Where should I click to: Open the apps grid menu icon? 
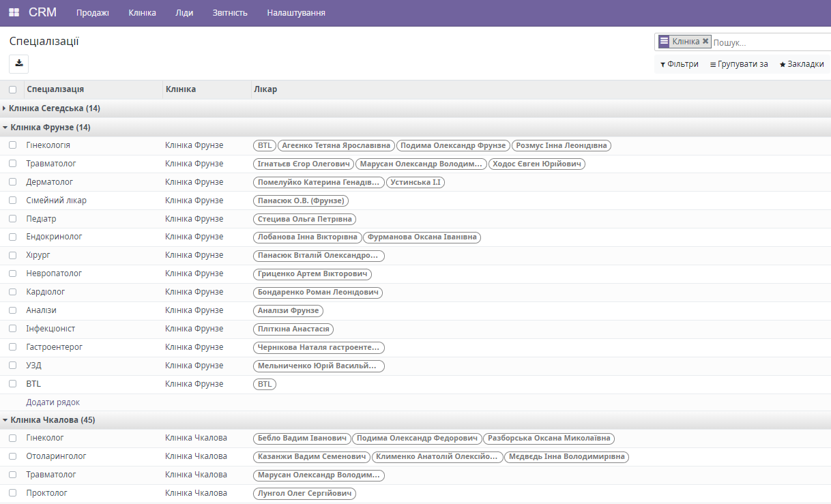click(x=14, y=13)
